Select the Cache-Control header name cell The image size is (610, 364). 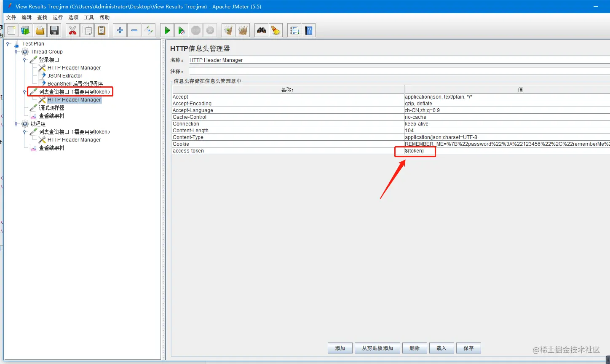pyautogui.click(x=288, y=117)
